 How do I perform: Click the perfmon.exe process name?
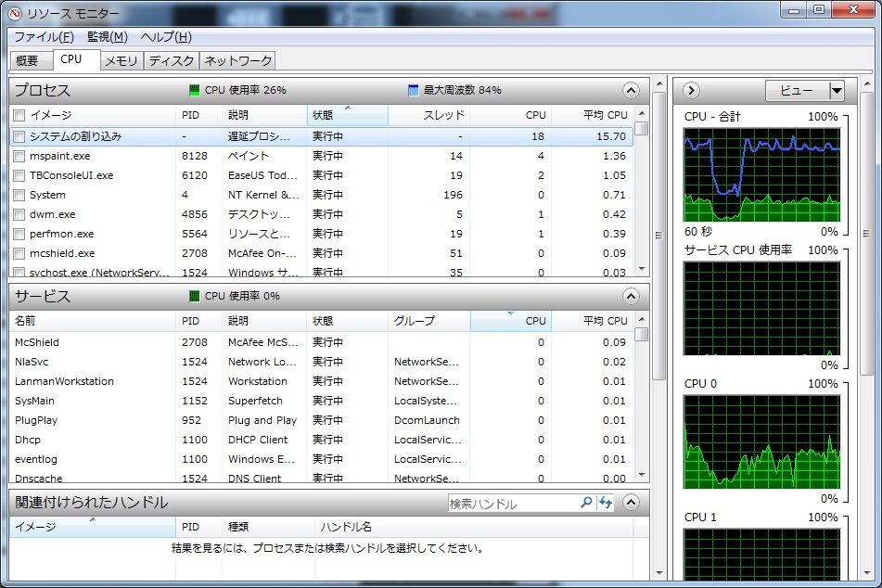[x=62, y=234]
